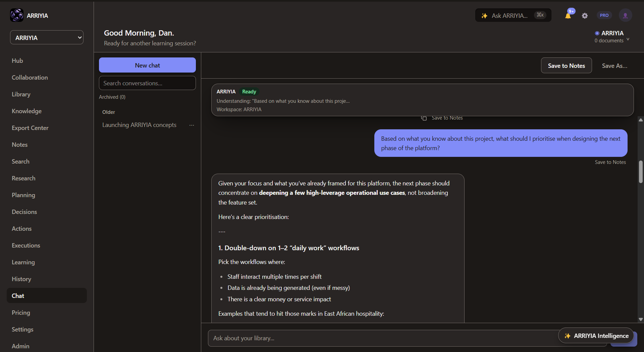644x352 pixels.
Task: Open Pricing page
Action: pos(21,313)
